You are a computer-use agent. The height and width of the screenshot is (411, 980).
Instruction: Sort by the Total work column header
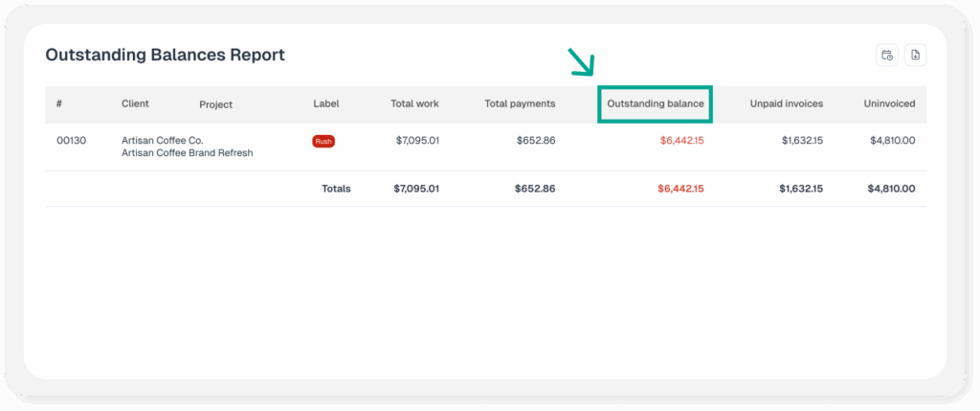(x=414, y=103)
